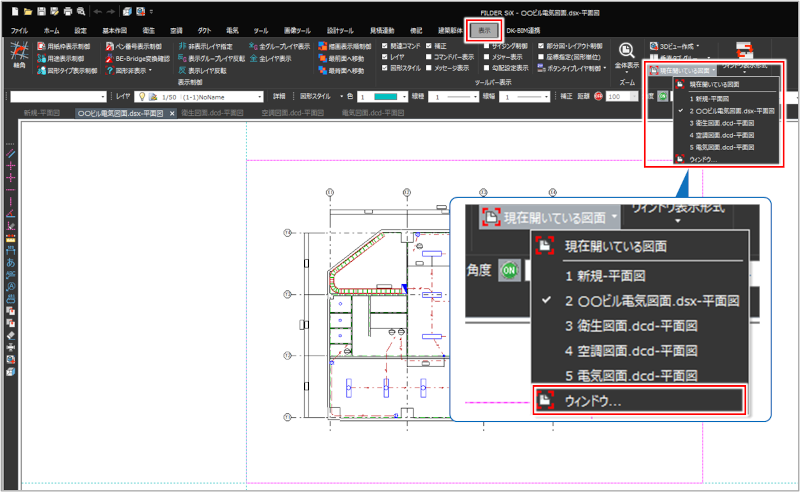This screenshot has width=800, height=492.
Task: Open the 現在開いている図面 dropdown in ribbon
Action: click(679, 72)
